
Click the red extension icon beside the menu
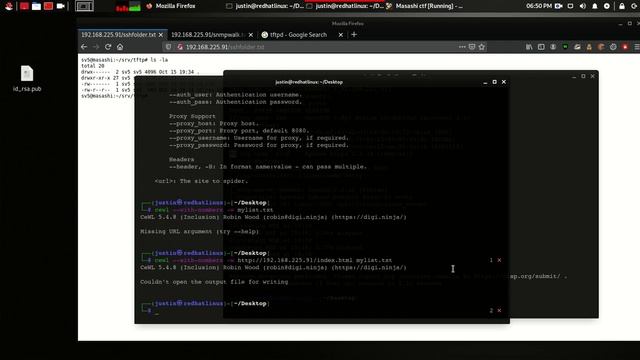pos(625,47)
